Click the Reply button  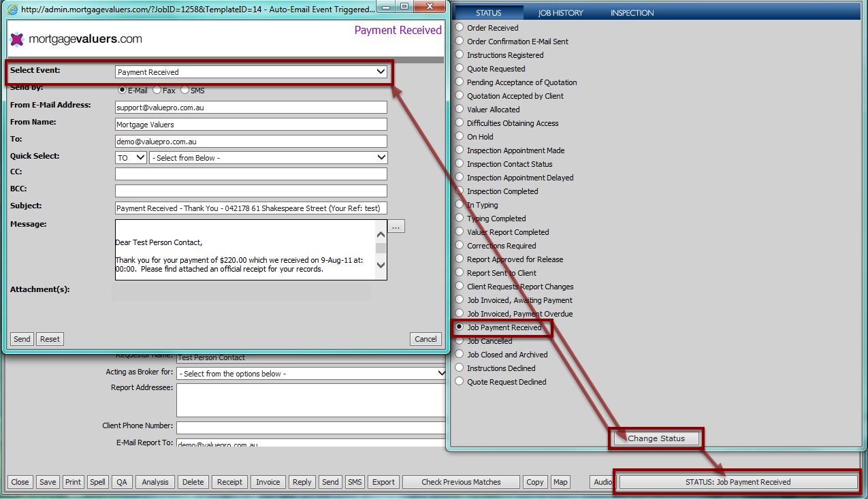302,482
